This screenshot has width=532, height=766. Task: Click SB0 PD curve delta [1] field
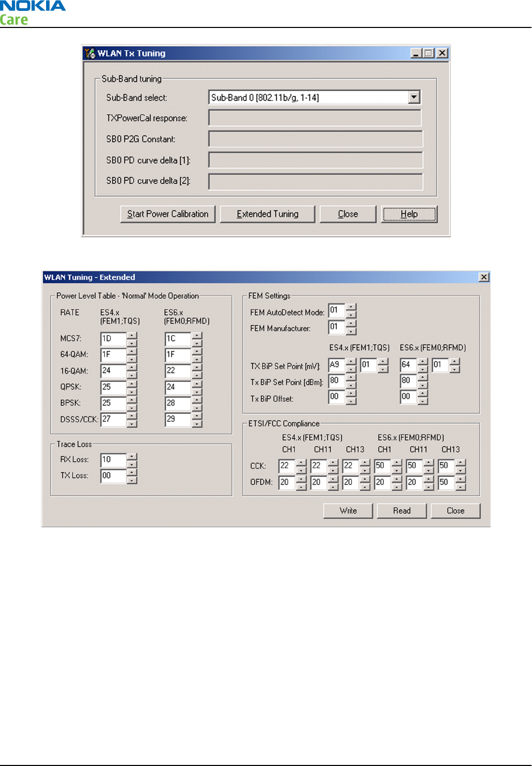315,160
